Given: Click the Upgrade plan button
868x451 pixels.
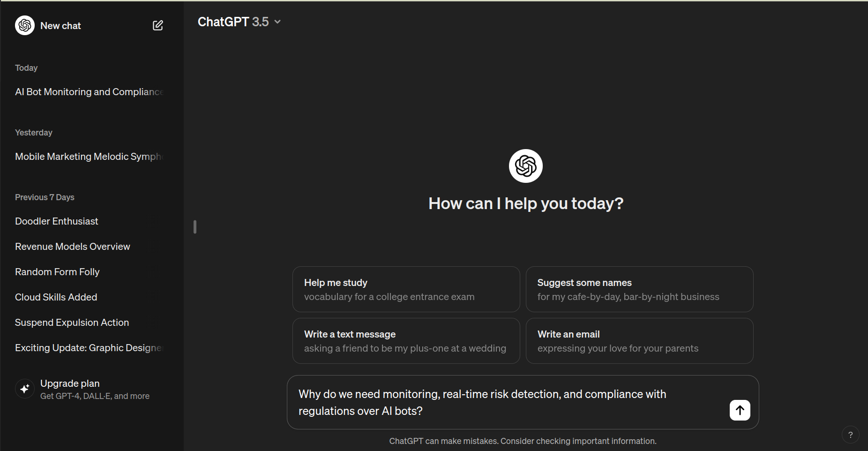Looking at the screenshot, I should [89, 389].
